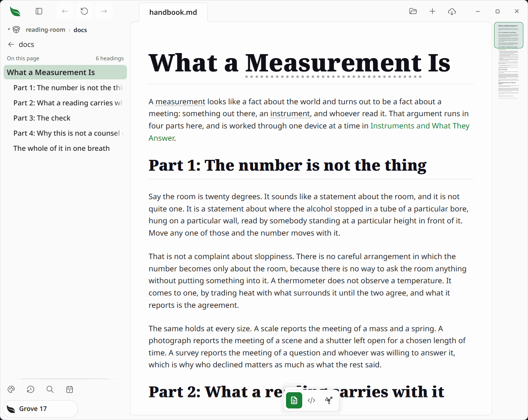Click the What a Measurement Is title

[x=299, y=63]
